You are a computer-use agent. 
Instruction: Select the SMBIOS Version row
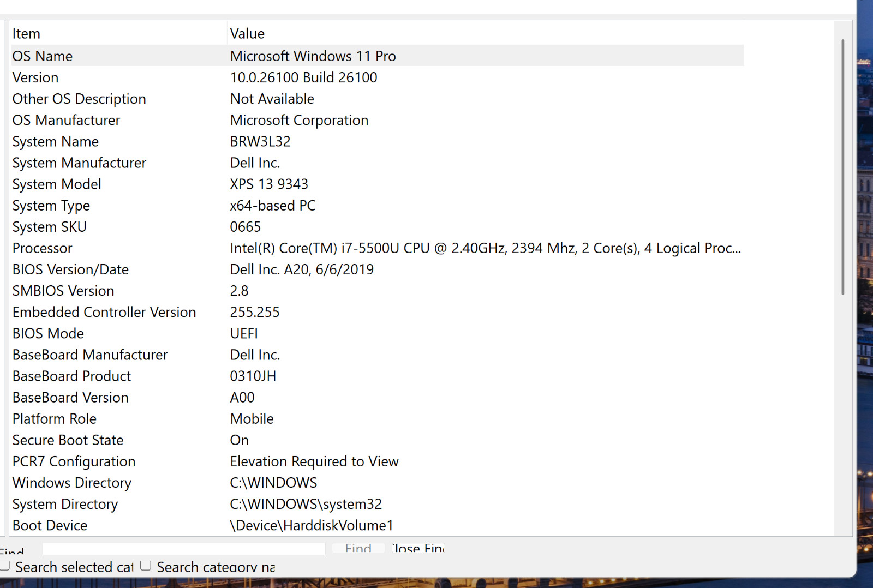pyautogui.click(x=377, y=291)
